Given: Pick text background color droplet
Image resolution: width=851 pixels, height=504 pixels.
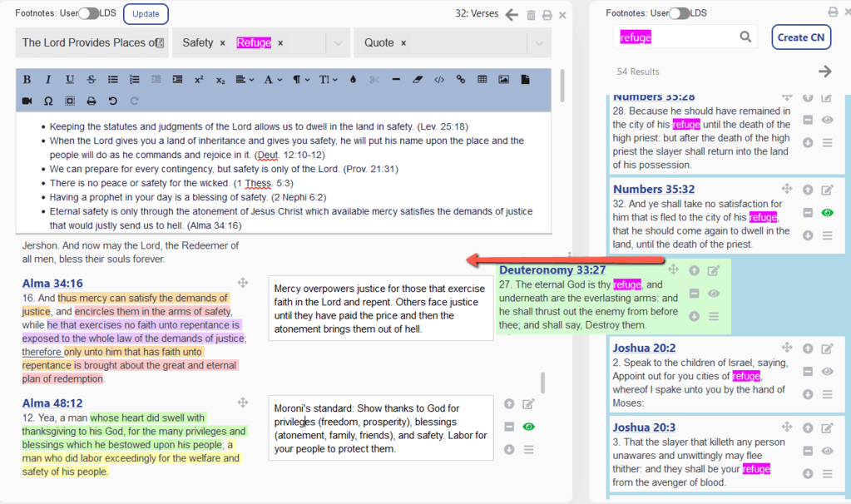Looking at the screenshot, I should pyautogui.click(x=353, y=80).
